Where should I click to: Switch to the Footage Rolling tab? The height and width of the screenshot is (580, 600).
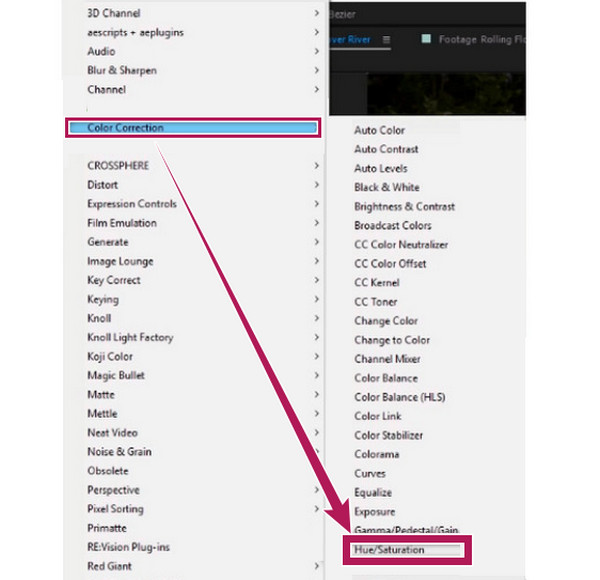(x=482, y=39)
